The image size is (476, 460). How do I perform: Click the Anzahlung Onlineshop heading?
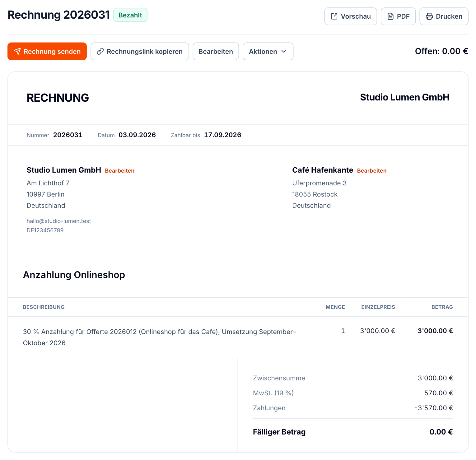click(x=74, y=275)
